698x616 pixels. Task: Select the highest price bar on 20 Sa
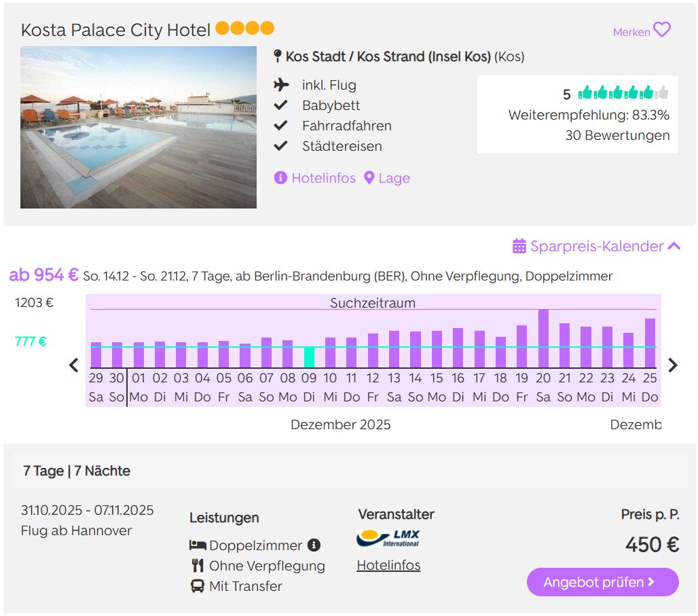click(x=543, y=339)
